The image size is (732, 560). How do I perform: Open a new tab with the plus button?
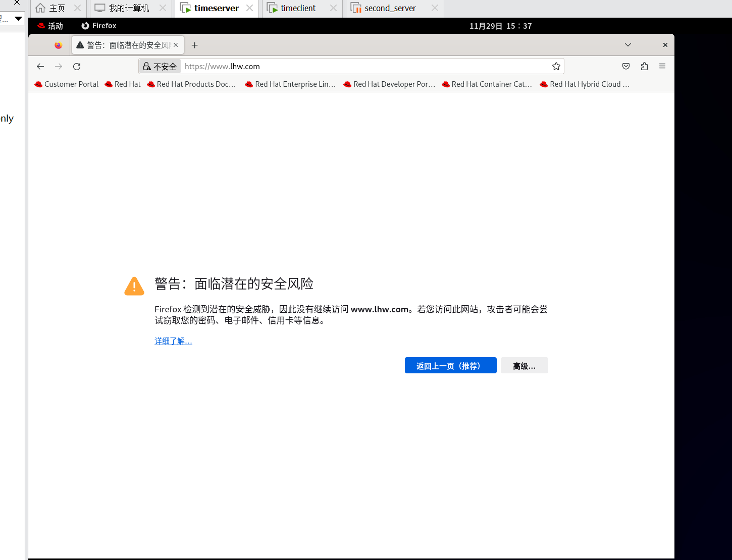194,45
